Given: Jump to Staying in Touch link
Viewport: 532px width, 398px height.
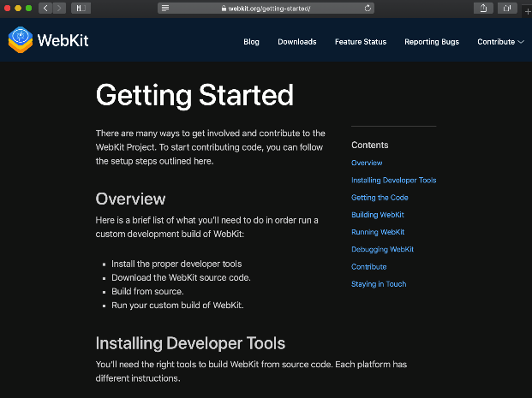Looking at the screenshot, I should click(379, 284).
